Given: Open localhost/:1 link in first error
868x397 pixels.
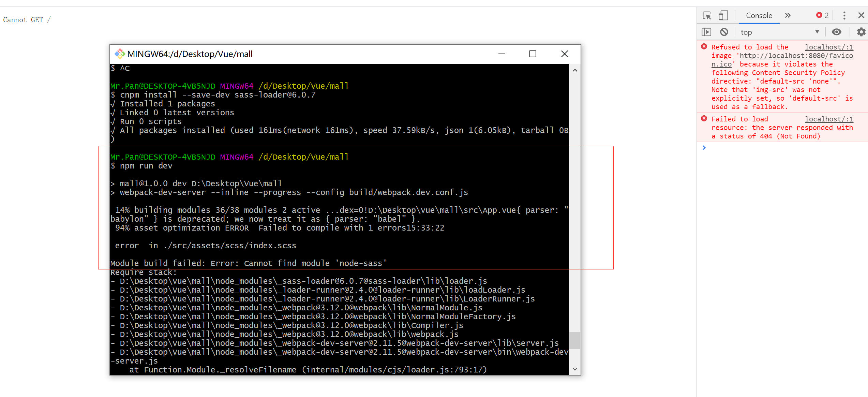Looking at the screenshot, I should click(829, 47).
